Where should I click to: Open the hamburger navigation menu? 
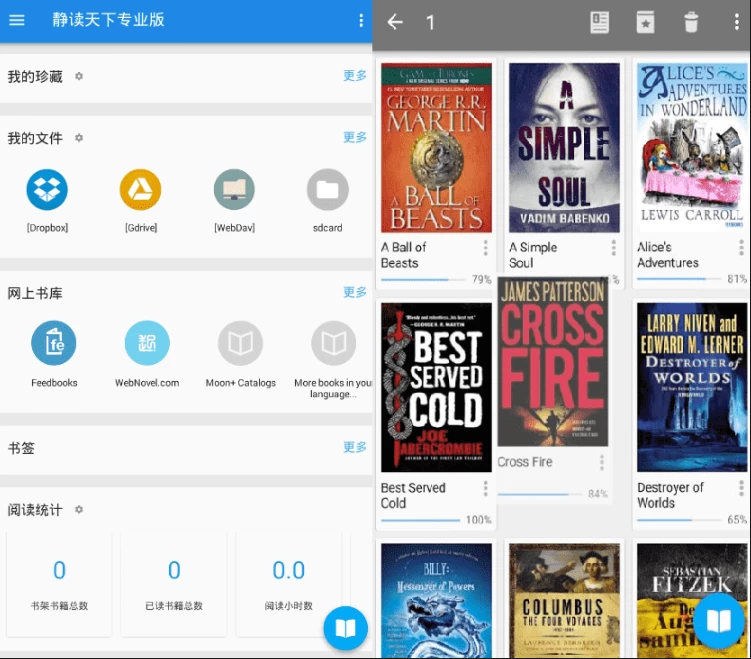pyautogui.click(x=17, y=20)
